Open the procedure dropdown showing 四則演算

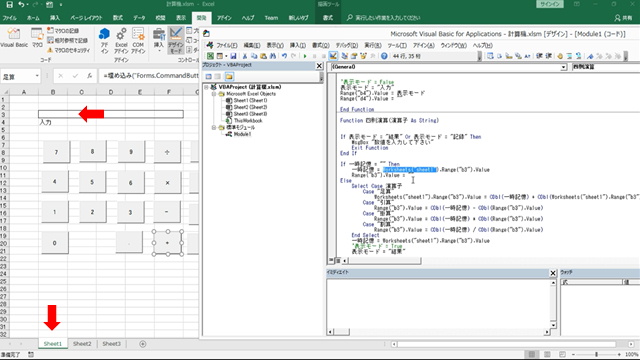[605, 67]
